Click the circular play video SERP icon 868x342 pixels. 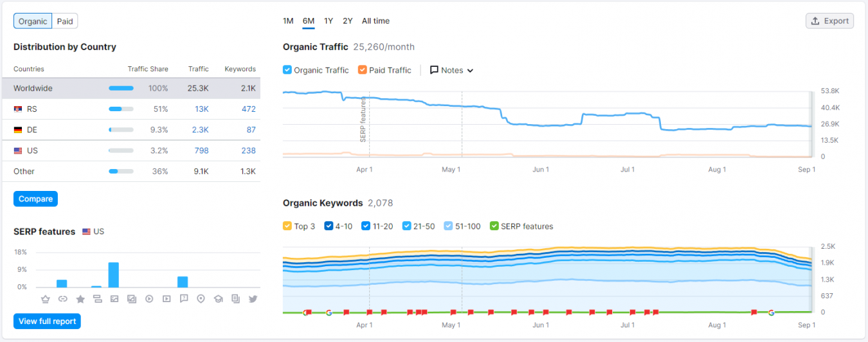(149, 299)
